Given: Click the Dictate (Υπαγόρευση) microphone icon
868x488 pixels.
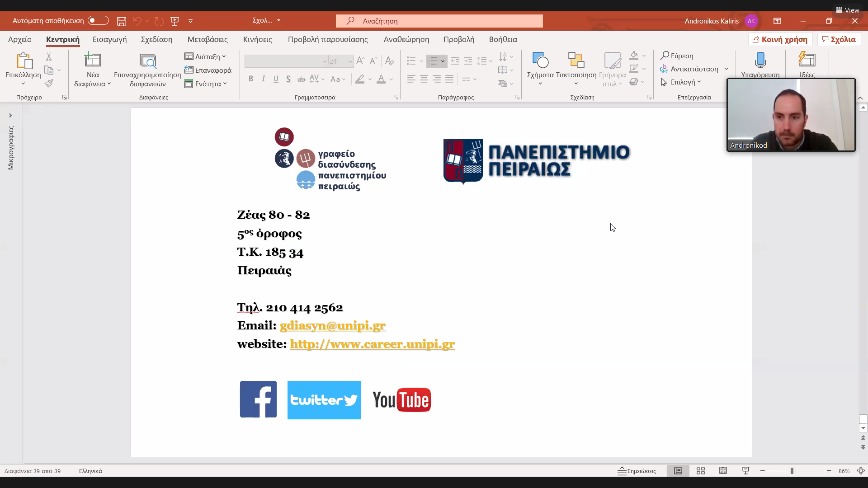Looking at the screenshot, I should tap(760, 60).
